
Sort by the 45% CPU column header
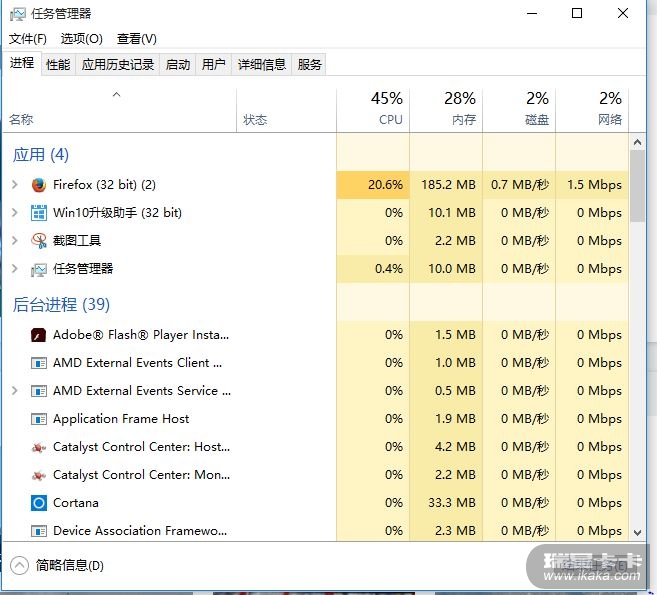(x=373, y=111)
